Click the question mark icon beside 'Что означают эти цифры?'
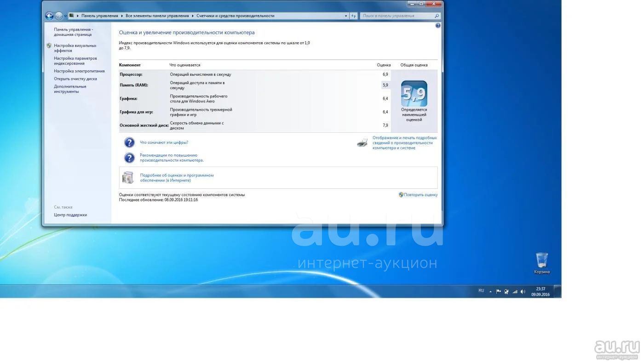The height and width of the screenshot is (362, 644). [x=129, y=142]
